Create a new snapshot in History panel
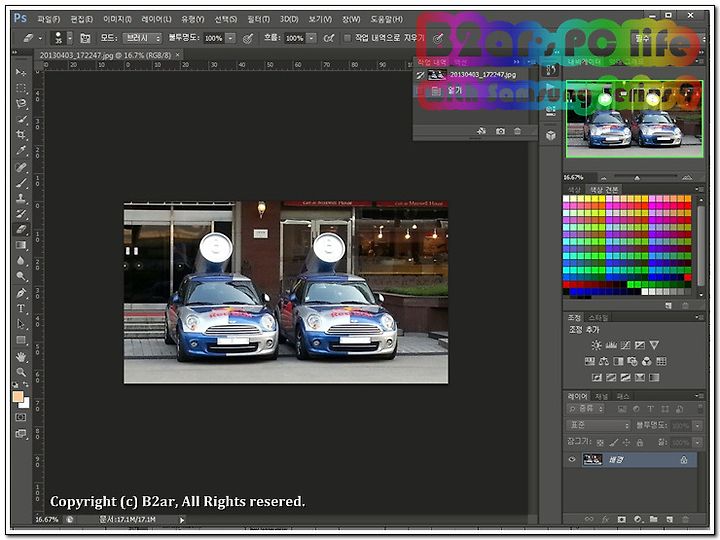The height and width of the screenshot is (540, 720). point(500,131)
